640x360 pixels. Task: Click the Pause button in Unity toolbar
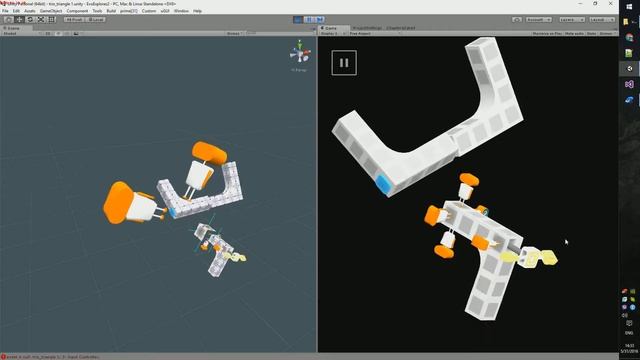(309, 19)
